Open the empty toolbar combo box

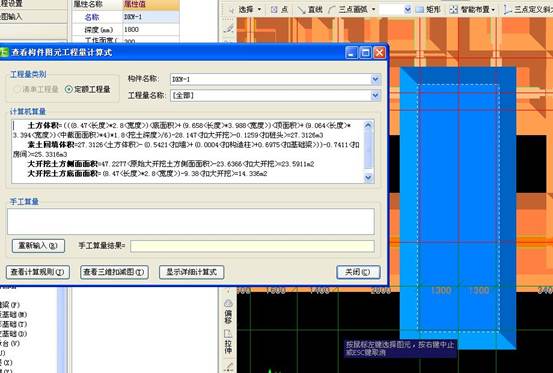395,10
